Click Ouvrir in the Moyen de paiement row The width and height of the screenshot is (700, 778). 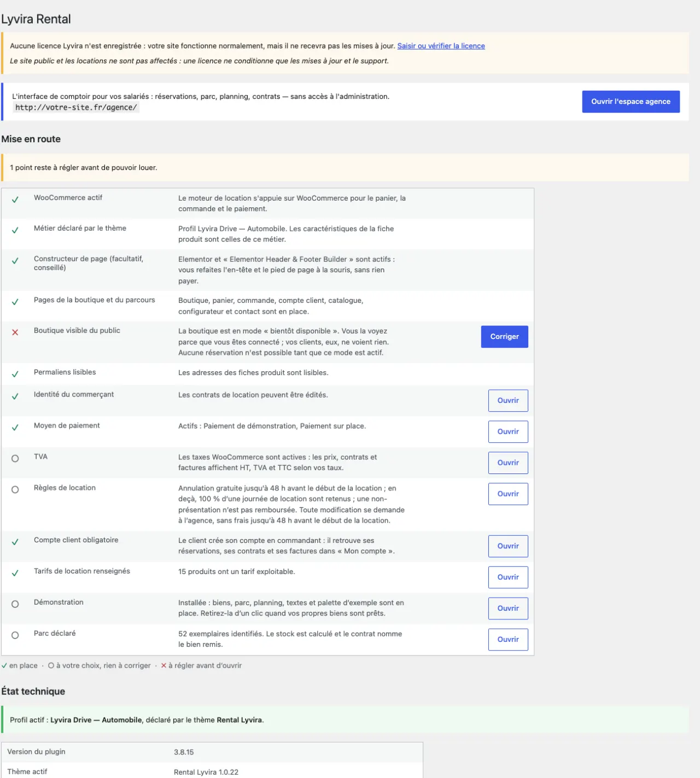tap(508, 432)
